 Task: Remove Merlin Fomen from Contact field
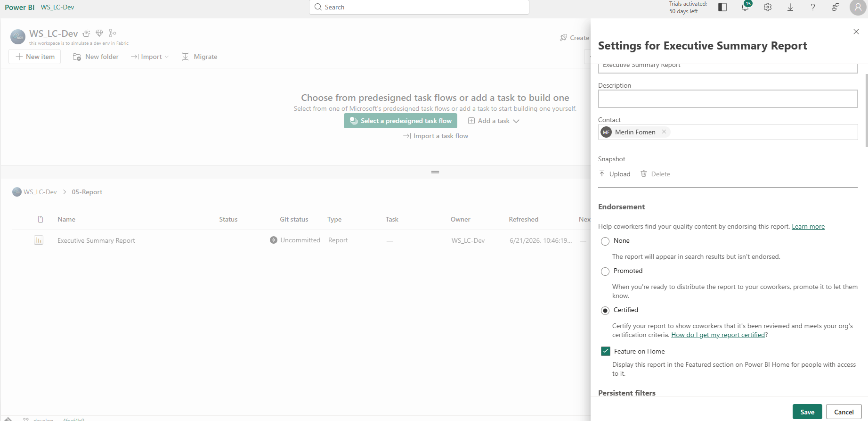pos(664,132)
